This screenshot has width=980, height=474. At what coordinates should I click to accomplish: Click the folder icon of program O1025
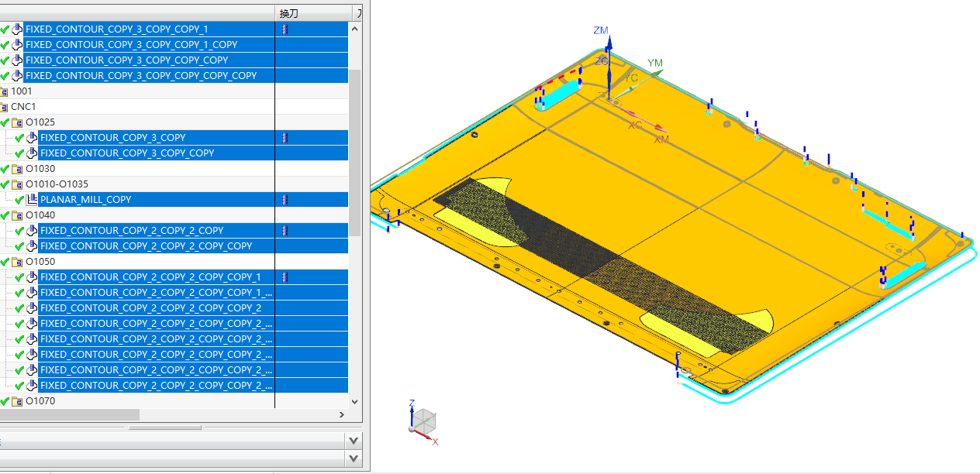(17, 122)
